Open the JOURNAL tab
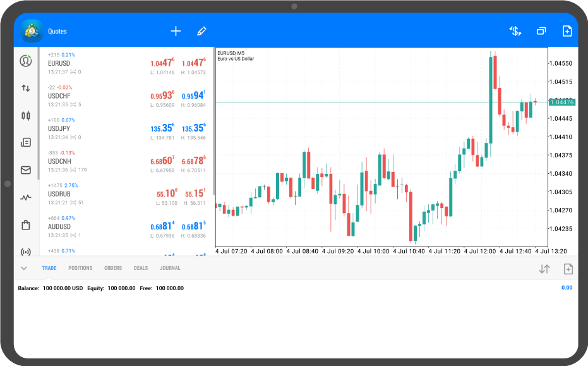588x366 pixels. coord(170,268)
